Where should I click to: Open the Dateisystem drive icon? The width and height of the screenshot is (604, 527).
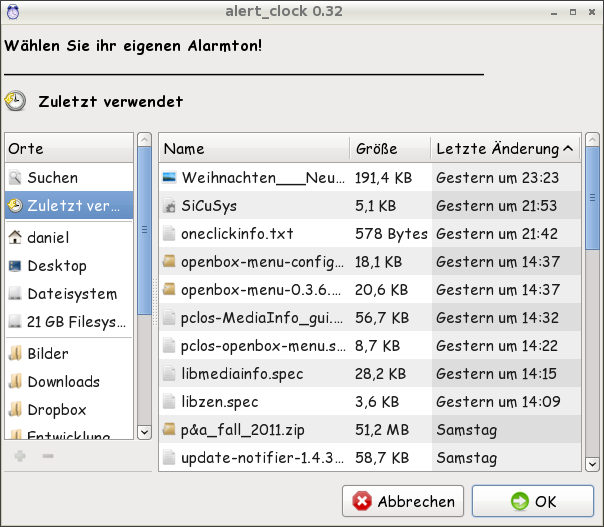click(x=15, y=295)
